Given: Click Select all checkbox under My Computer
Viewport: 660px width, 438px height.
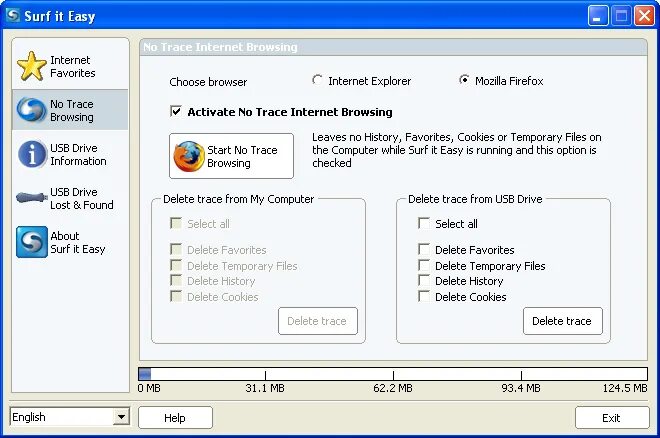Looking at the screenshot, I should [176, 223].
